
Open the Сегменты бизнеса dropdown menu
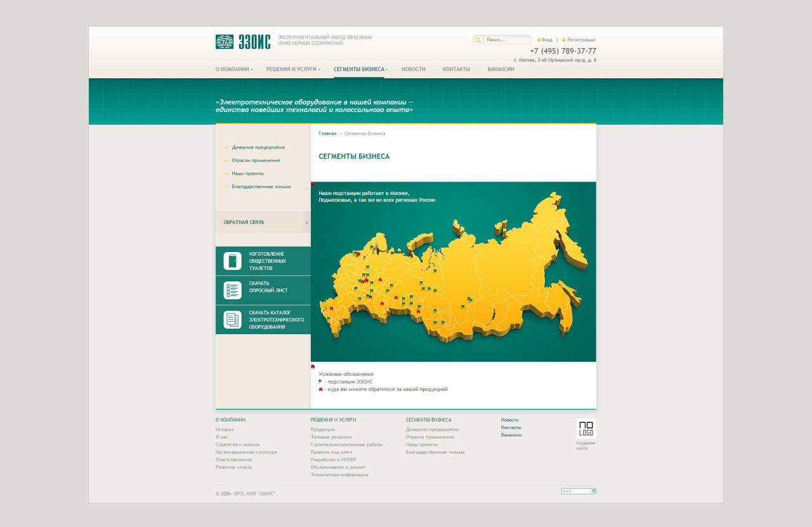pyautogui.click(x=360, y=69)
